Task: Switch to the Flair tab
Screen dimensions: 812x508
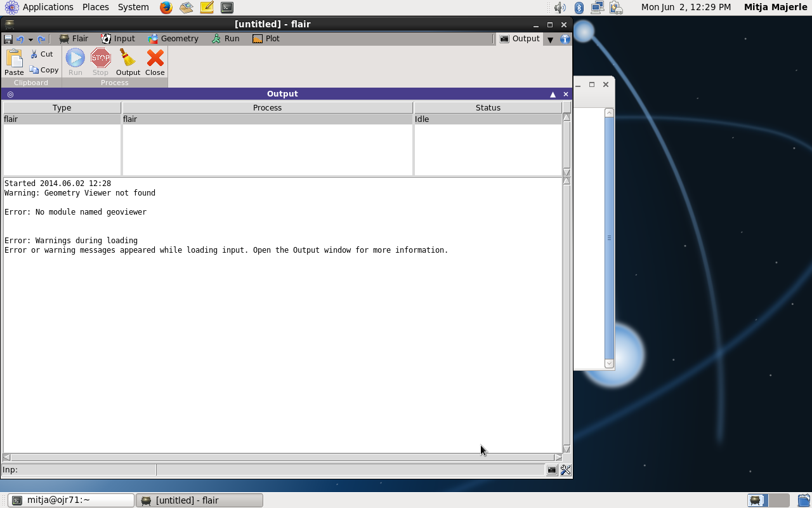Action: tap(74, 38)
